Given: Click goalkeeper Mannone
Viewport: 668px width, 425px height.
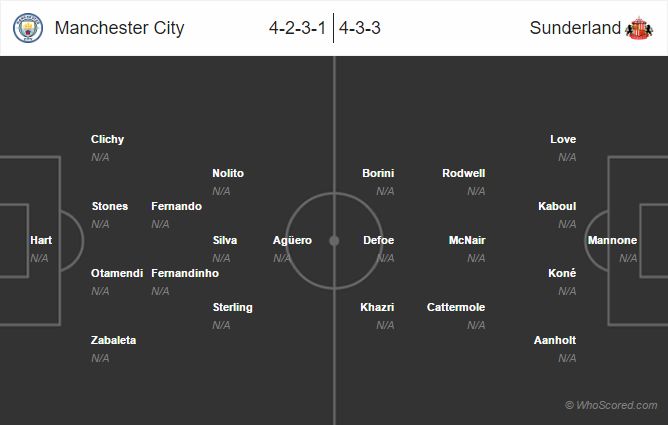Looking at the screenshot, I should pos(612,240).
